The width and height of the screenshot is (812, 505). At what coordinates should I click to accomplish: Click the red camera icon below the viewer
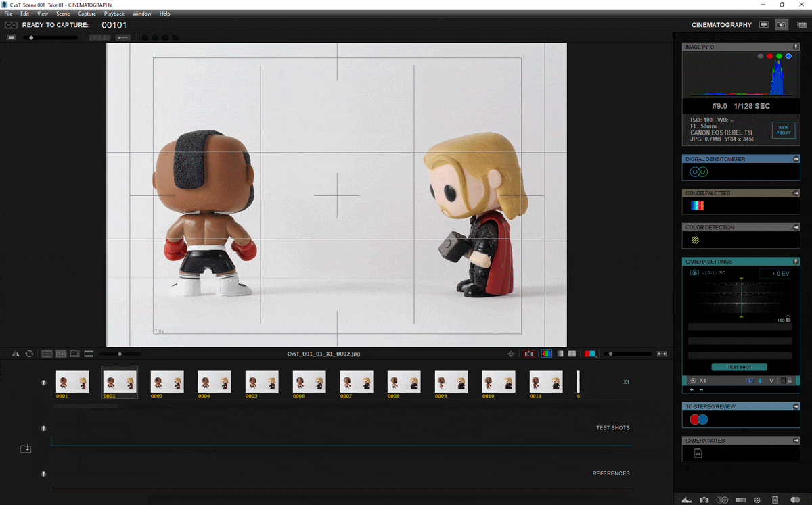pyautogui.click(x=529, y=354)
